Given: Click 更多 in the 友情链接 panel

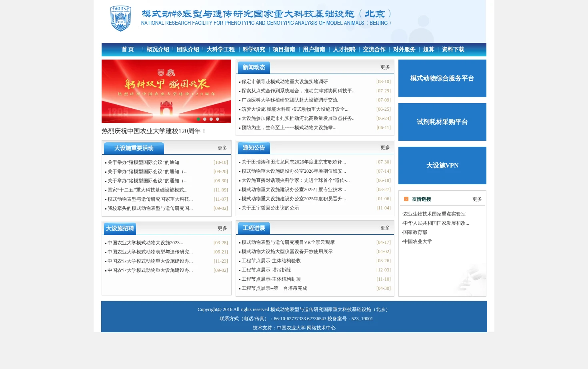Looking at the screenshot, I should [477, 199].
